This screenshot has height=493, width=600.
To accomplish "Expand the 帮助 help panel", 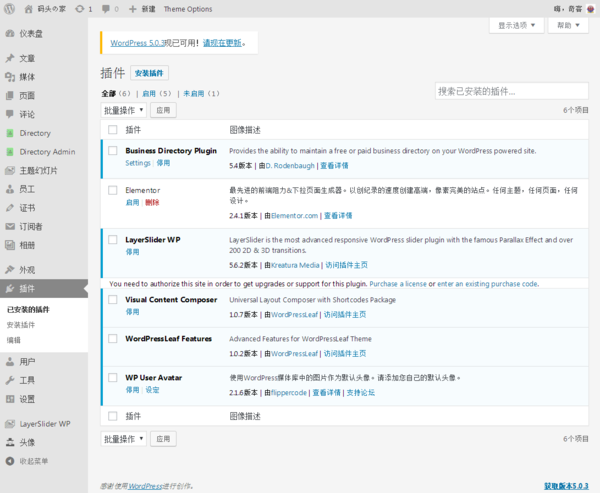I will pyautogui.click(x=569, y=25).
